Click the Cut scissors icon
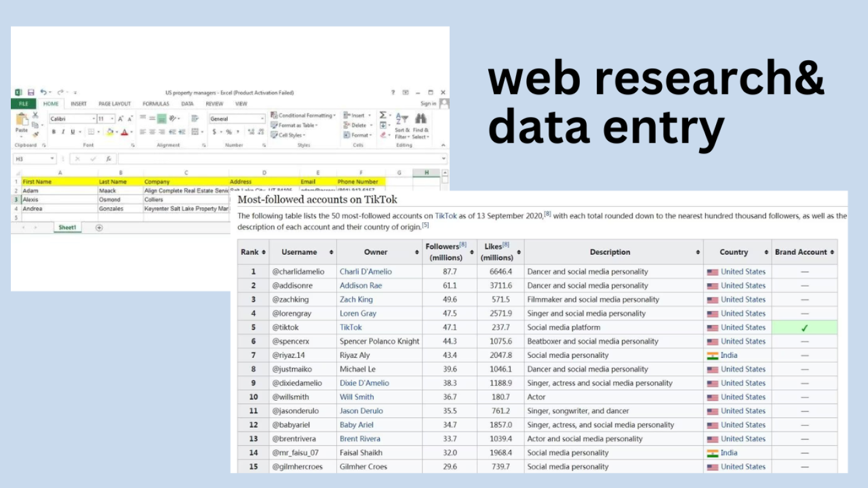This screenshot has height=488, width=868. pyautogui.click(x=35, y=115)
